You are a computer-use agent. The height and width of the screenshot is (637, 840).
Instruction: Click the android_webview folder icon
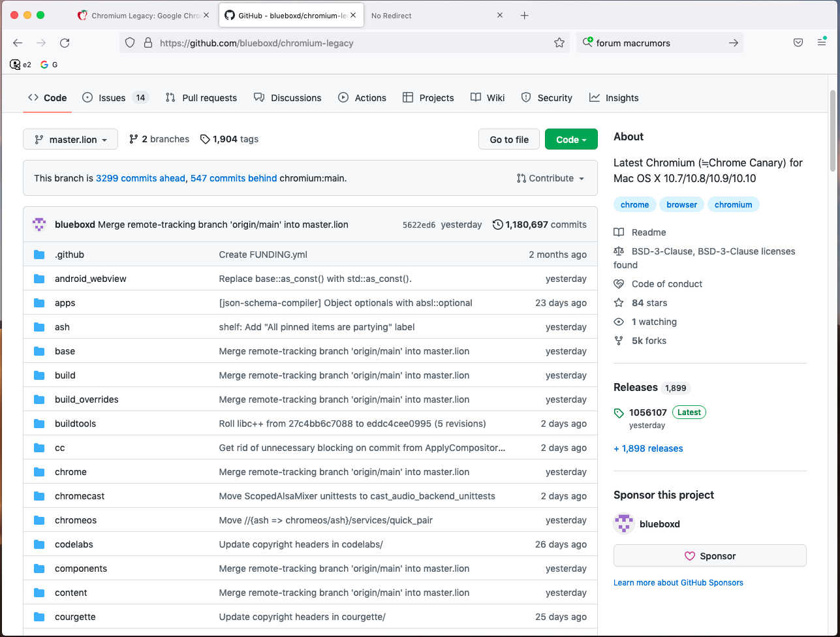coord(39,279)
